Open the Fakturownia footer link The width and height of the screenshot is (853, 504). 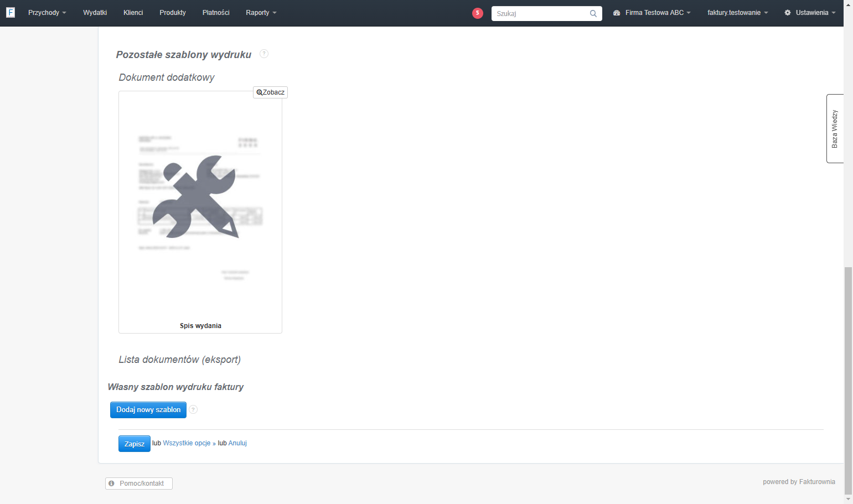pyautogui.click(x=817, y=482)
